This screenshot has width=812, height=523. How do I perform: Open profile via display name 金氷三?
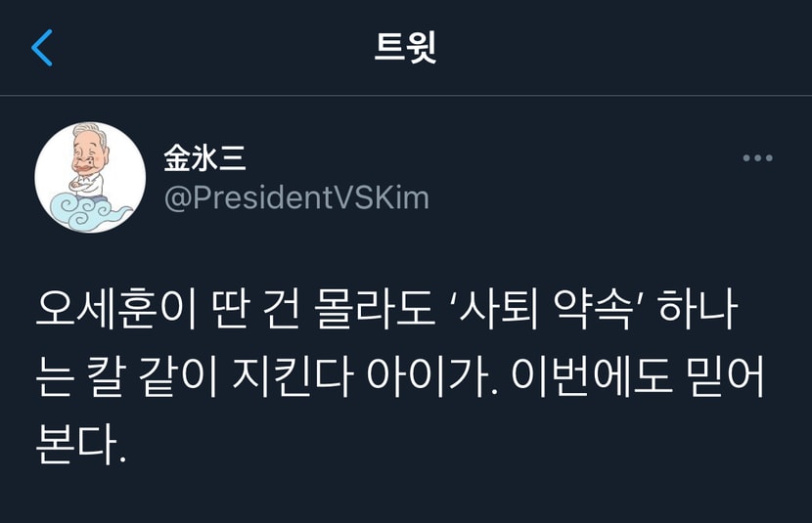pos(204,157)
